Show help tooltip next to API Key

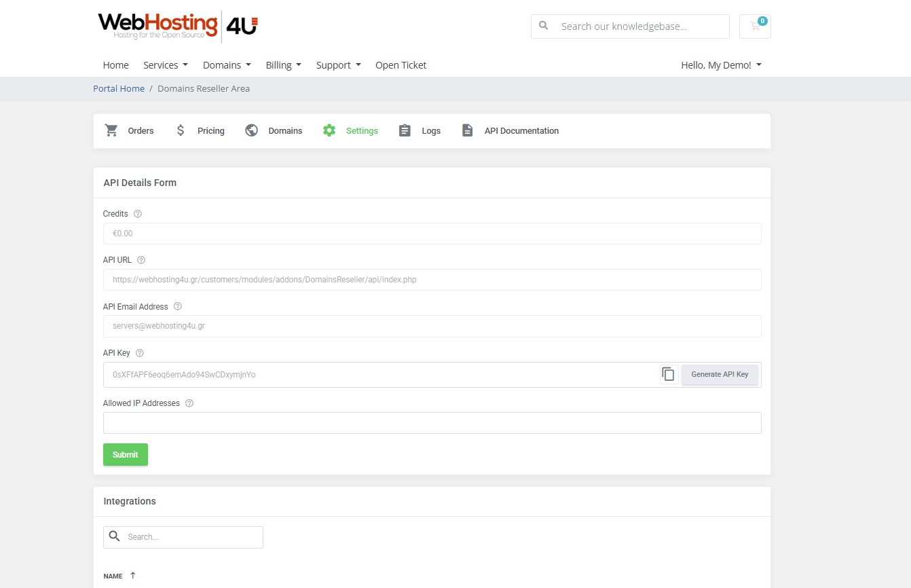[x=140, y=353]
